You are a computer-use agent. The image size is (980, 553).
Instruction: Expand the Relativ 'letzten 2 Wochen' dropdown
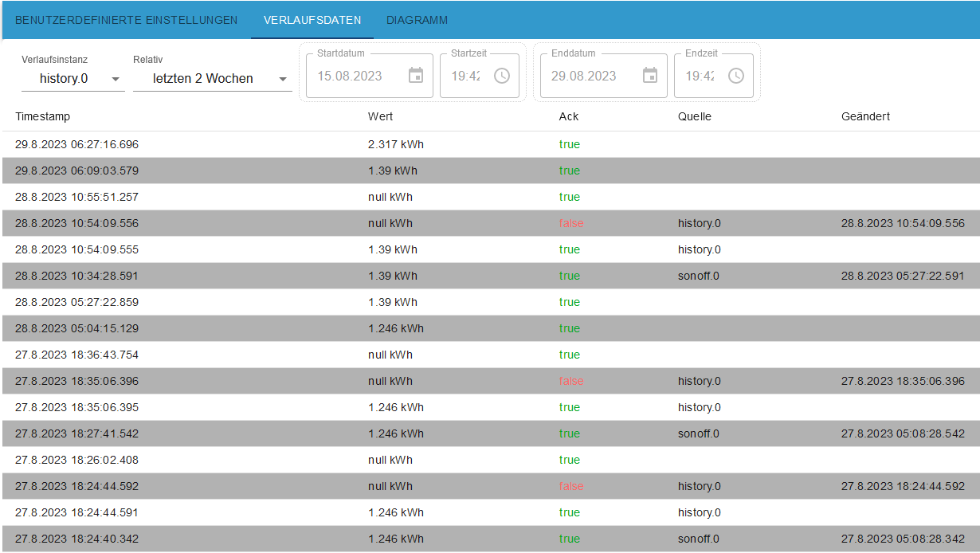(213, 79)
